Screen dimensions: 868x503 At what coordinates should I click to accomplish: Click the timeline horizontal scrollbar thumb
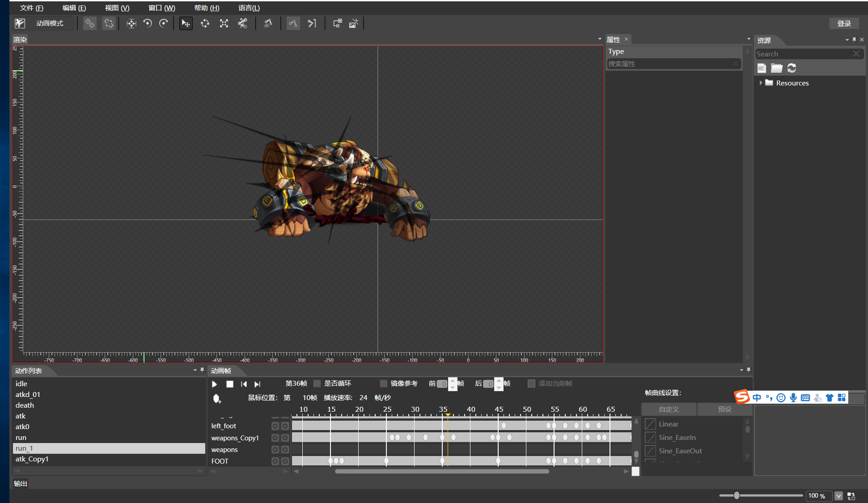pos(442,471)
